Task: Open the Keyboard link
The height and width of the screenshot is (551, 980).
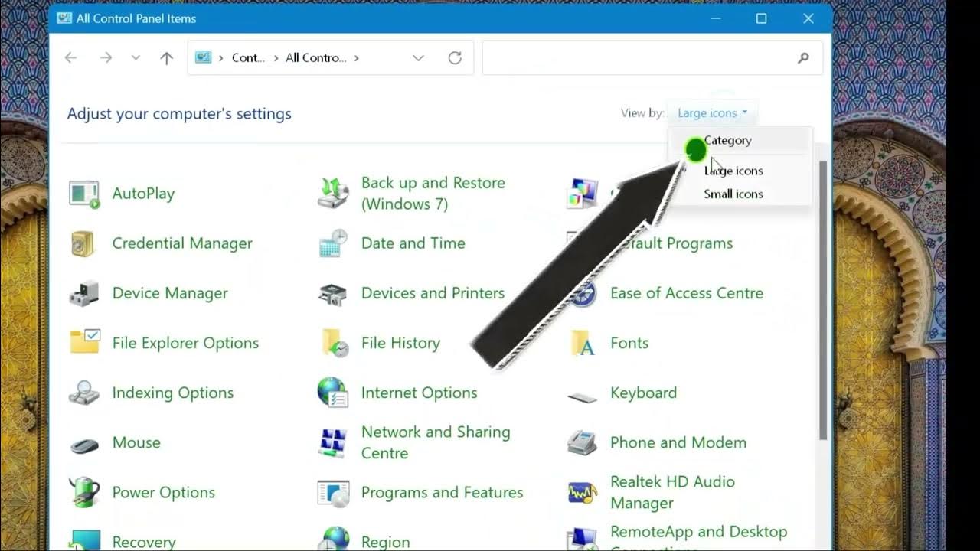Action: pos(644,393)
